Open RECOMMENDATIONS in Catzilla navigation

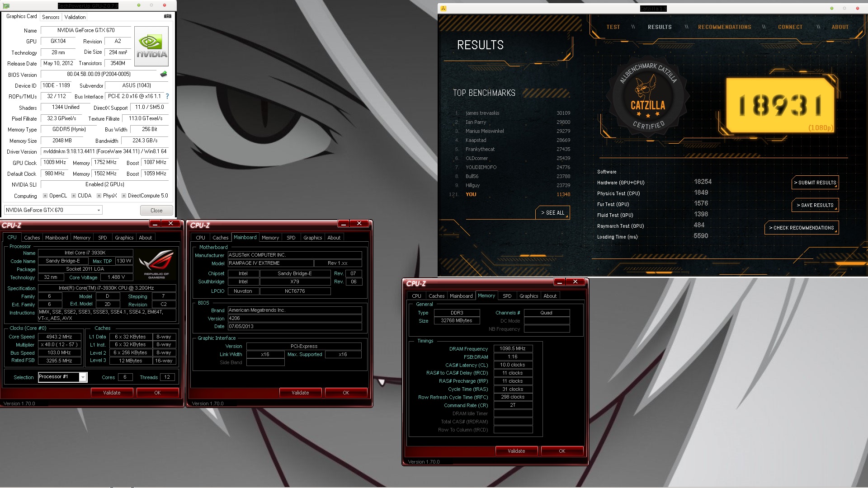tap(725, 27)
